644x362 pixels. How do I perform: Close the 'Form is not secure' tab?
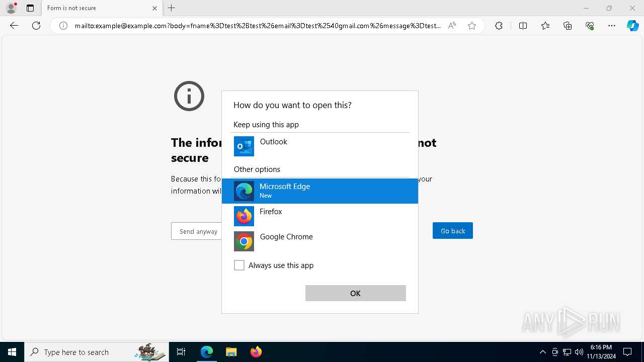[x=154, y=8]
